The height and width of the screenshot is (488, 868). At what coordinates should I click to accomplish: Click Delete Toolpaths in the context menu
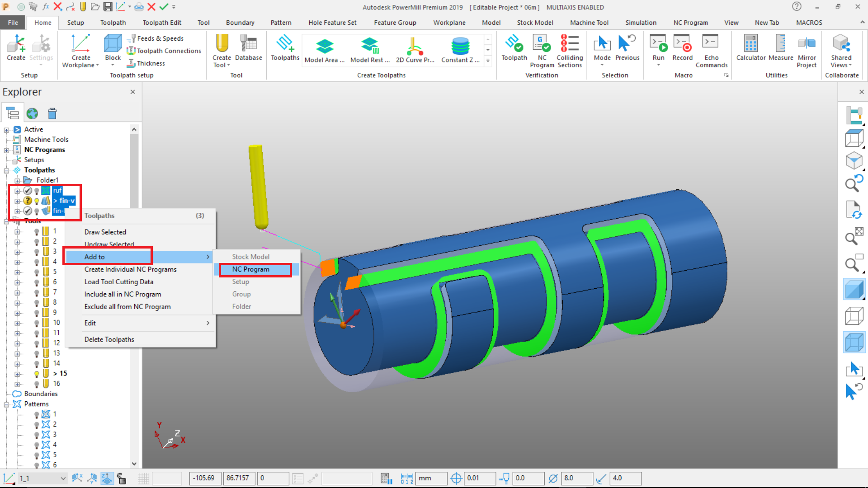coord(109,339)
